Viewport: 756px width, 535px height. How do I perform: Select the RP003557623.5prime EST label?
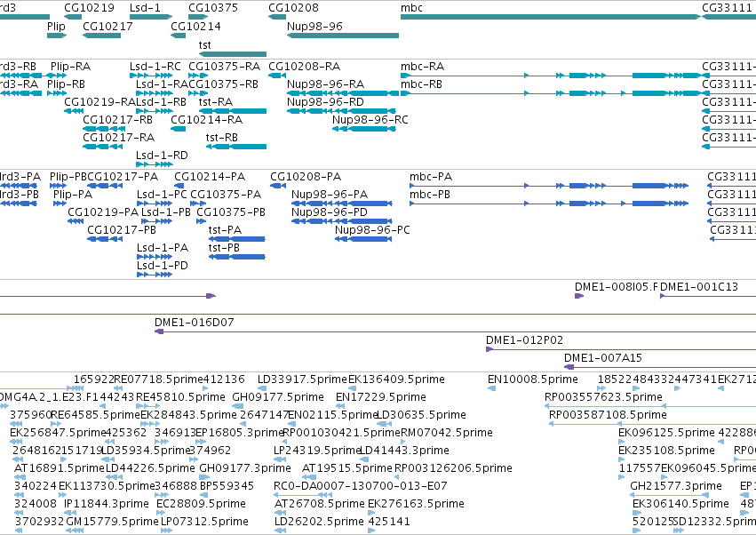(603, 397)
